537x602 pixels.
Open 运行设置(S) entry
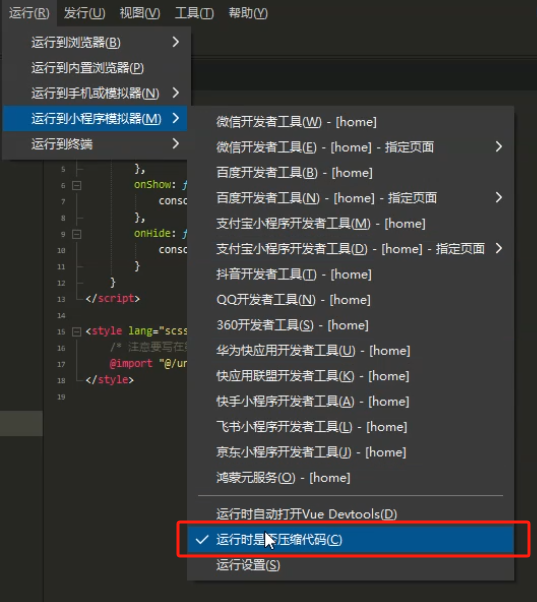tap(350, 565)
